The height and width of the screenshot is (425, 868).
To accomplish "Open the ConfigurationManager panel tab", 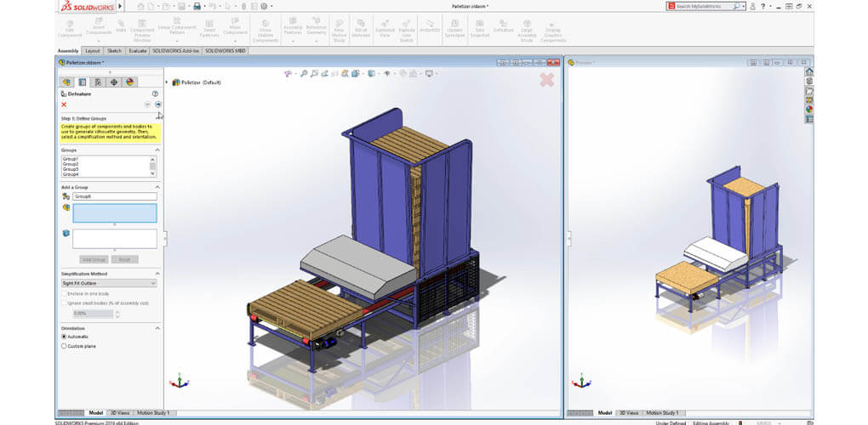I will pos(98,82).
